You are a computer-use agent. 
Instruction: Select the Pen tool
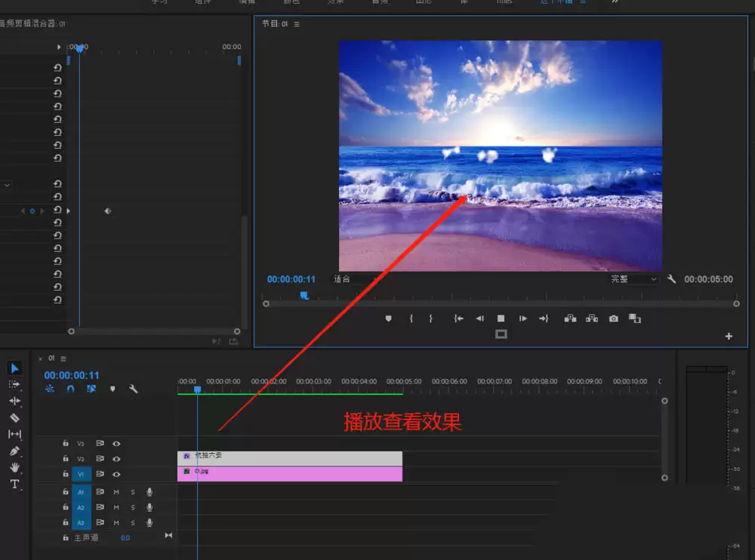[14, 451]
